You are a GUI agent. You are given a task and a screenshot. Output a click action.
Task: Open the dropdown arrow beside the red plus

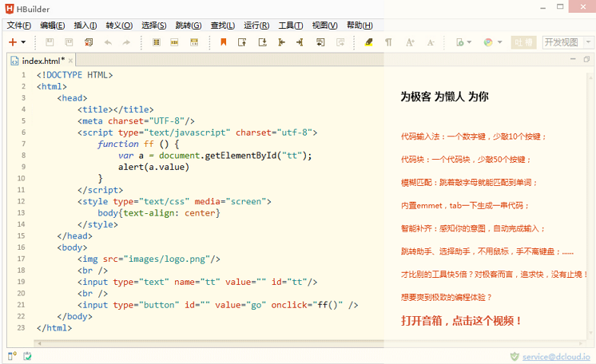23,42
